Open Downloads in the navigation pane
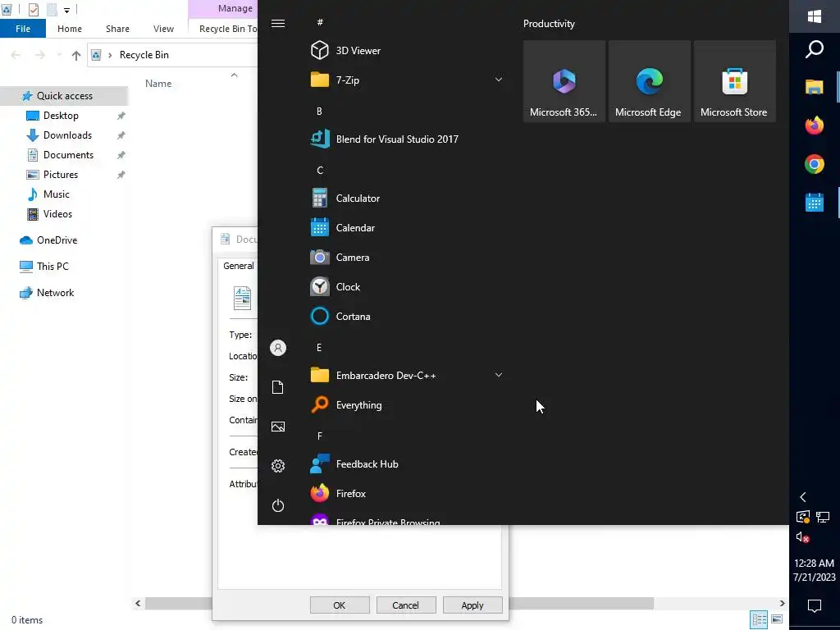Image resolution: width=840 pixels, height=630 pixels. coord(67,135)
